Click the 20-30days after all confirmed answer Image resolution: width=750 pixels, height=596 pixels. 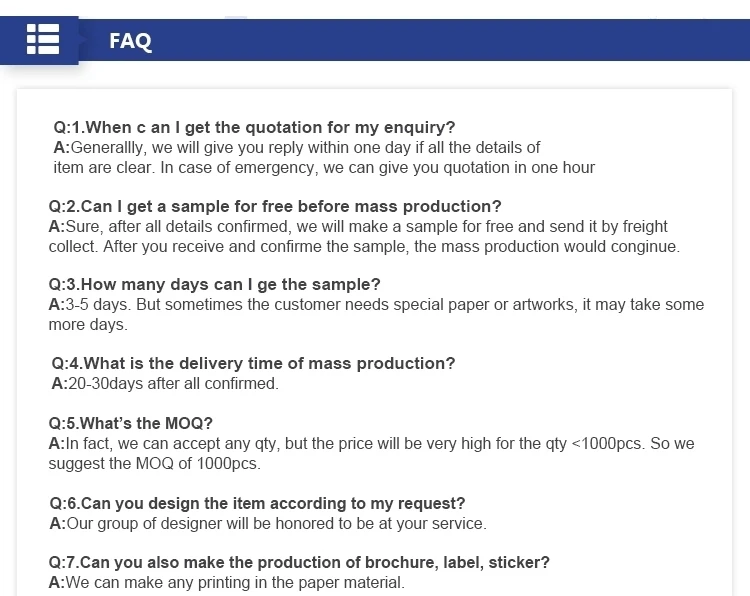coord(165,383)
